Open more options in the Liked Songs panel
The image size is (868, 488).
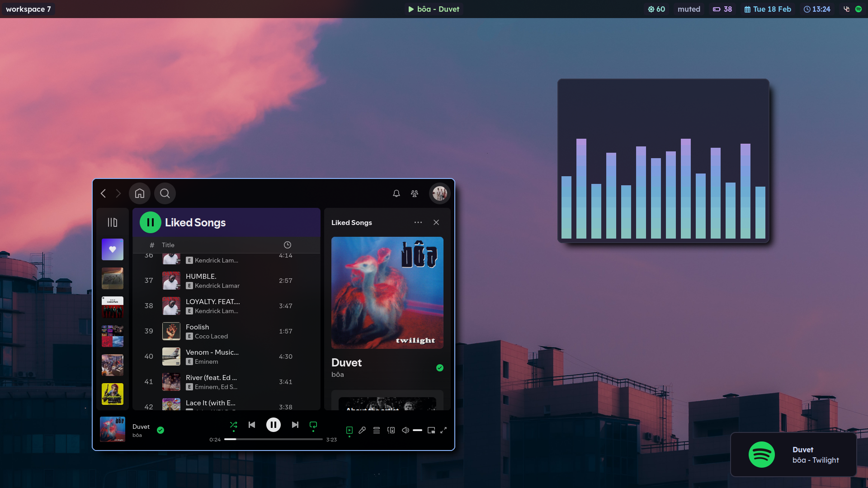coord(418,222)
